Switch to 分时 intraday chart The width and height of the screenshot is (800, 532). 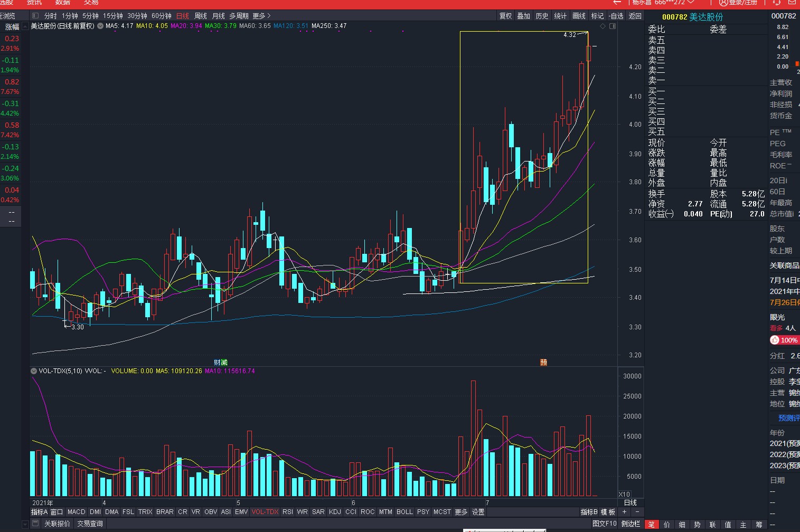click(x=50, y=16)
